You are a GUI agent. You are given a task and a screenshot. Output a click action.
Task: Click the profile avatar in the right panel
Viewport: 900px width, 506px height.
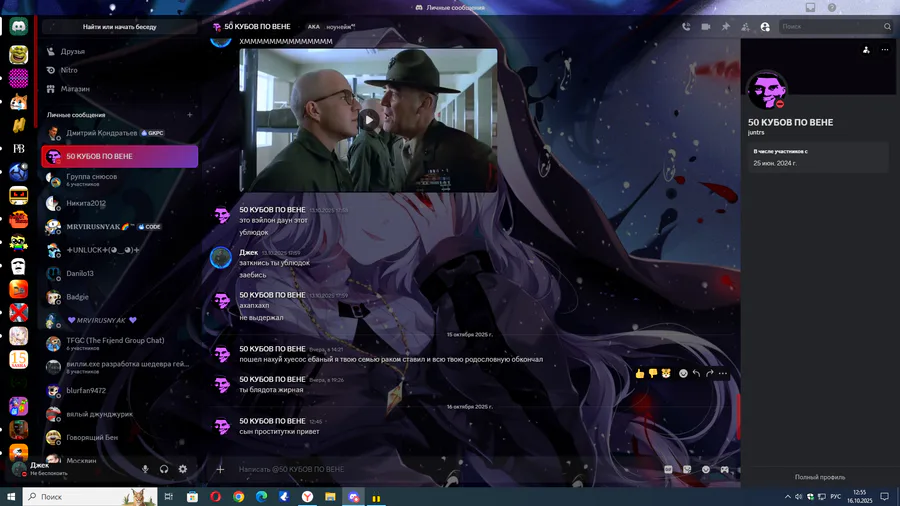[x=766, y=91]
